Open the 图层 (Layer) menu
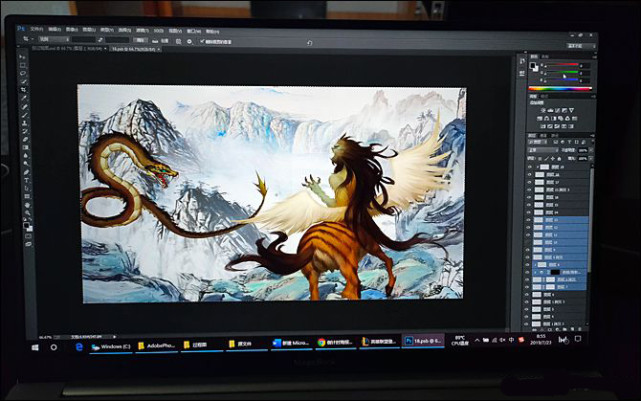The height and width of the screenshot is (401, 641). [89, 29]
